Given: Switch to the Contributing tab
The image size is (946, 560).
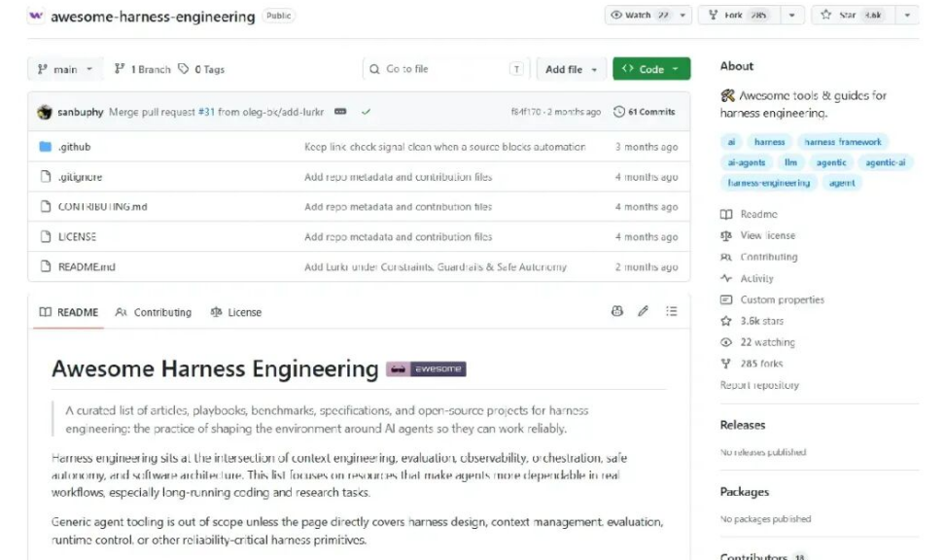Looking at the screenshot, I should 154,313.
